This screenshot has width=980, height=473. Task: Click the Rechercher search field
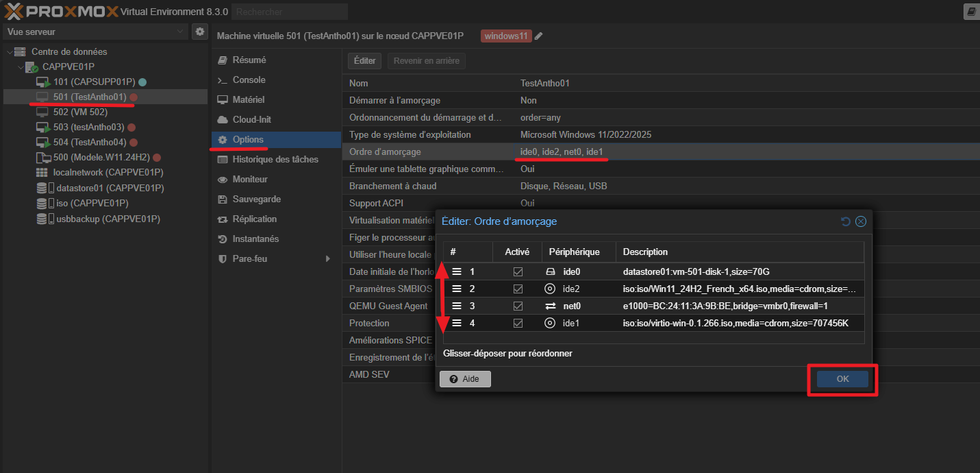(x=290, y=12)
